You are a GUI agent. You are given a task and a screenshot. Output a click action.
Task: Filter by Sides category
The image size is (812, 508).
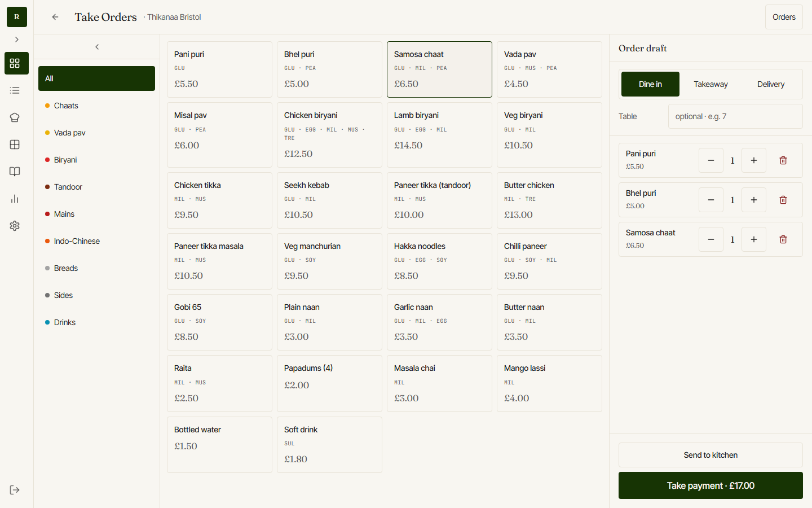coord(96,295)
